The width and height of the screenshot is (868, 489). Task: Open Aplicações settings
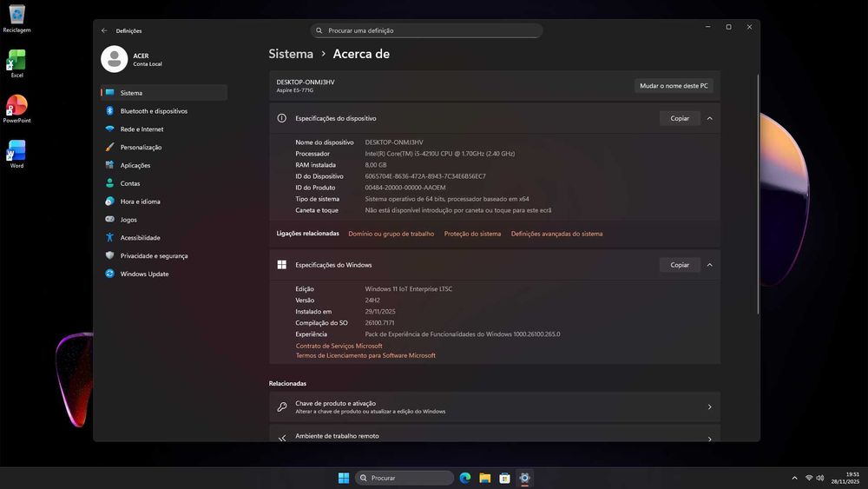[x=164, y=165]
